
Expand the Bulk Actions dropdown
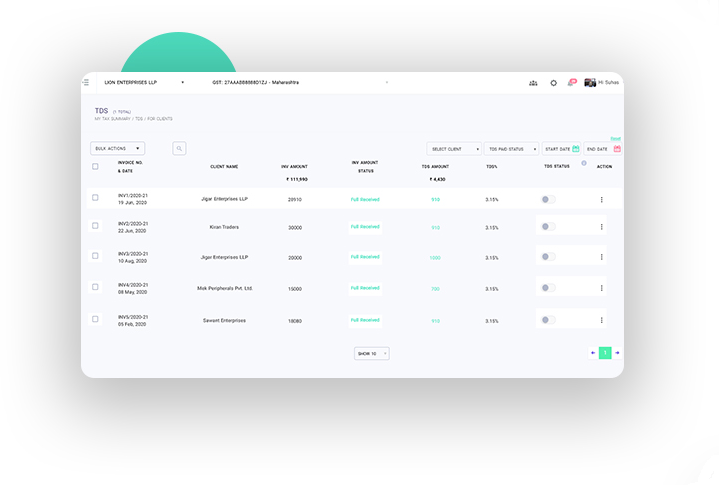coord(117,148)
